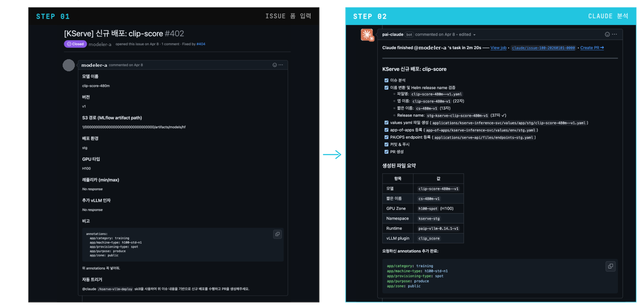Click the @modeler-a mention in Claude comment

point(430,48)
